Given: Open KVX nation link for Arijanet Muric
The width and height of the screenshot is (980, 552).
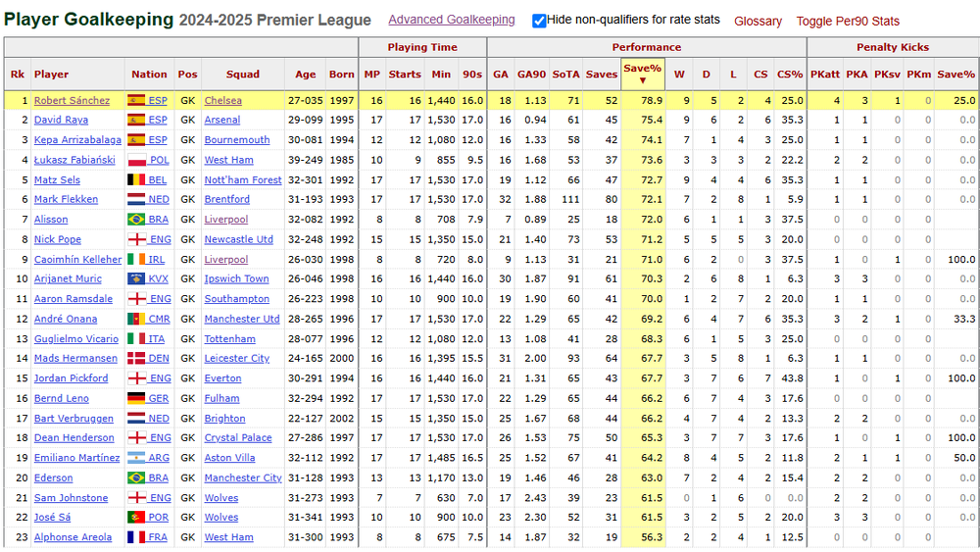Looking at the screenshot, I should (158, 278).
